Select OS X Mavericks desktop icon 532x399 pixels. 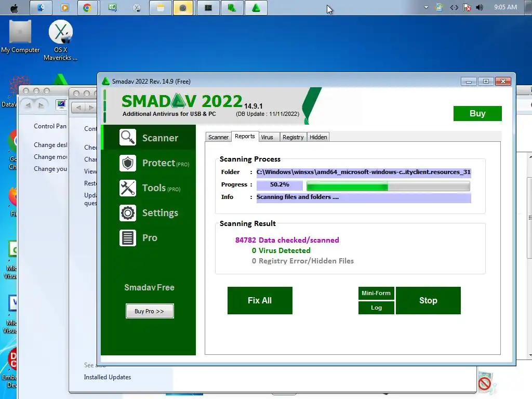coord(60,41)
